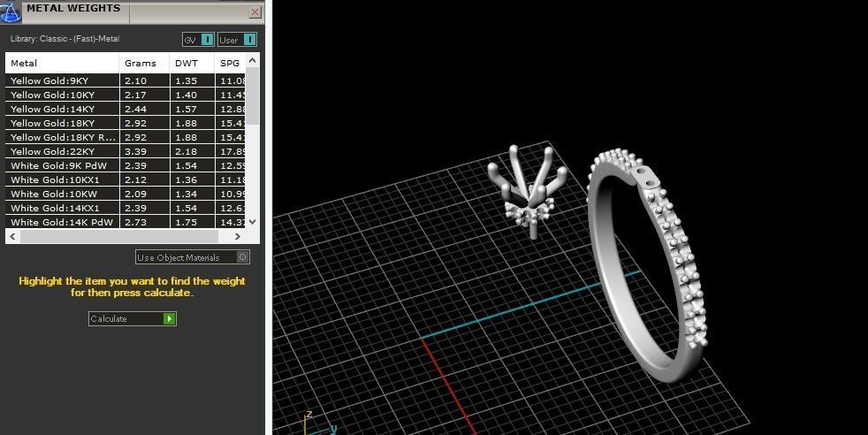The height and width of the screenshot is (435, 868).
Task: Click the Grams column header
Action: tap(144, 63)
